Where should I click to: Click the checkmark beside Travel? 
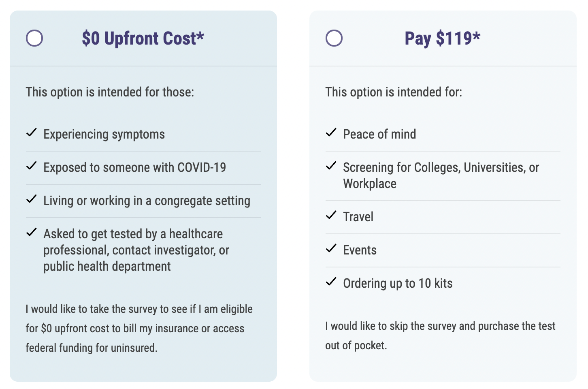coord(331,216)
